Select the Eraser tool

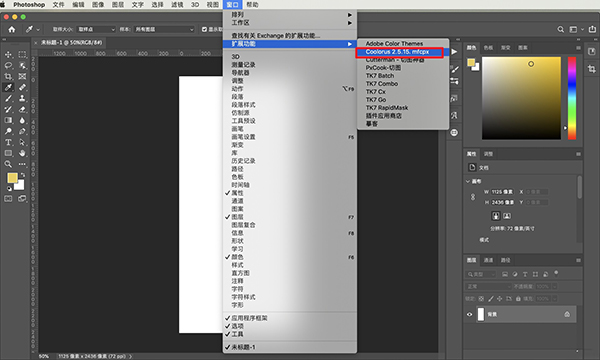click(22, 109)
